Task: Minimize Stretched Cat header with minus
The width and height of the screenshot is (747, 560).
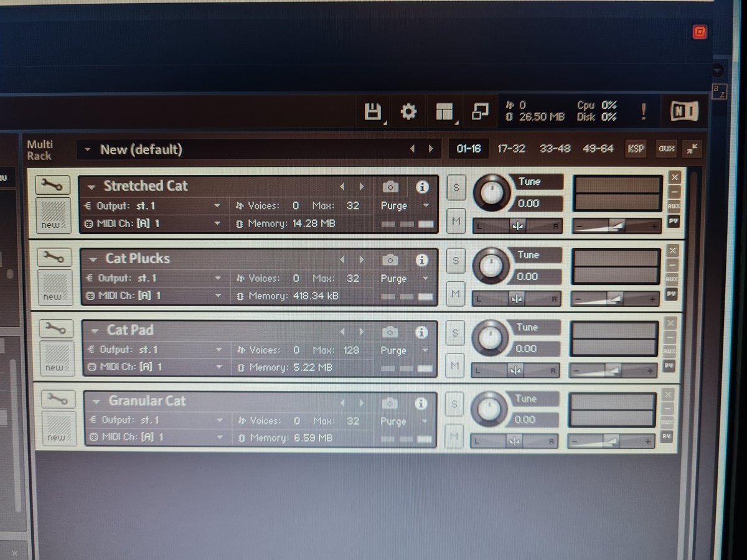Action: click(674, 192)
